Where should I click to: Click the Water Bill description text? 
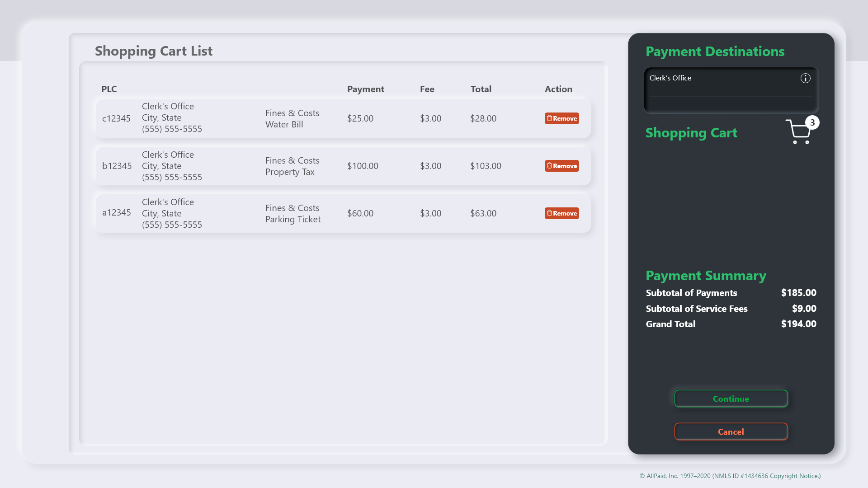284,124
